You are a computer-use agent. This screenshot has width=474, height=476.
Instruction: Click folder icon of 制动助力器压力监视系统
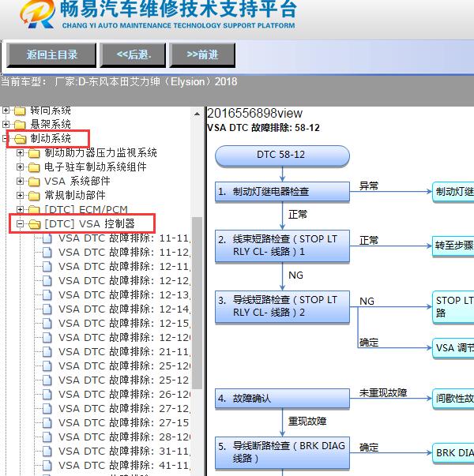pos(34,153)
